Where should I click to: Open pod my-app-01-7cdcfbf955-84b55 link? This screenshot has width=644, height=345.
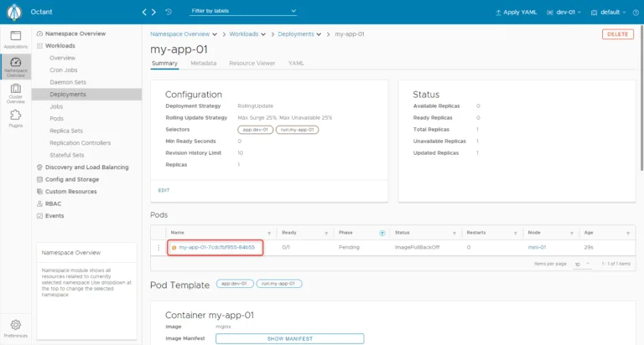[x=217, y=247]
